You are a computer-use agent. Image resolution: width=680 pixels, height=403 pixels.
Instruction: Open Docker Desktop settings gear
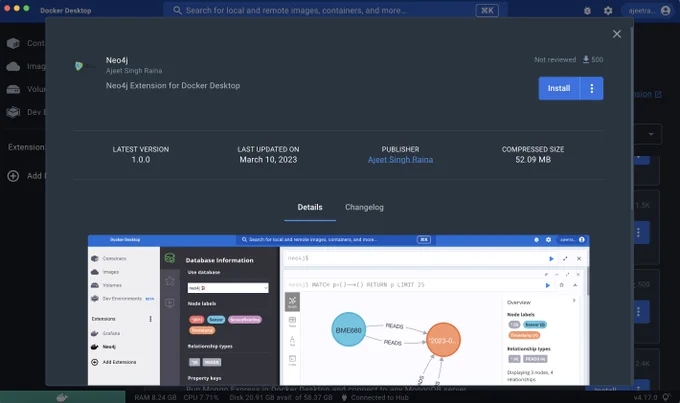pos(608,10)
